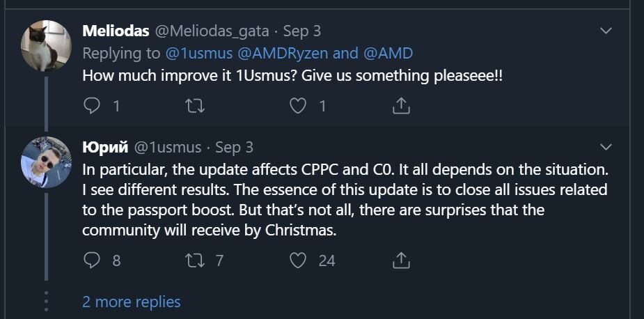644x319 pixels.
Task: Retweet Юрий's tweet with 7 retweets
Action: click(x=195, y=260)
